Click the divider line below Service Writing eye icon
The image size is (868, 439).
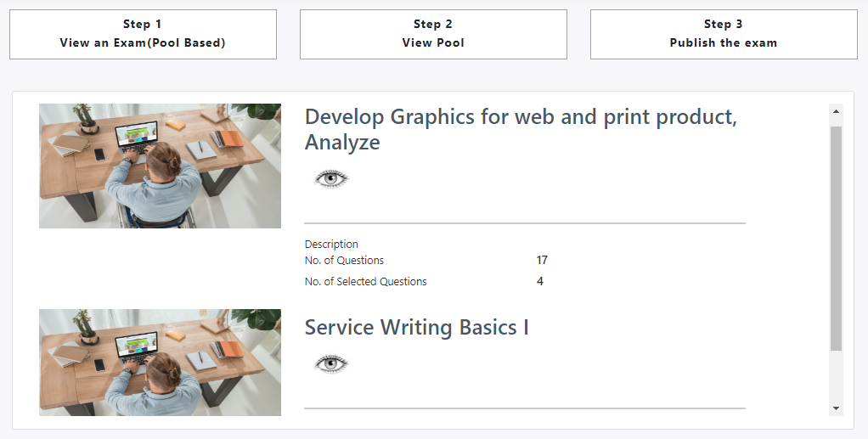[524, 408]
